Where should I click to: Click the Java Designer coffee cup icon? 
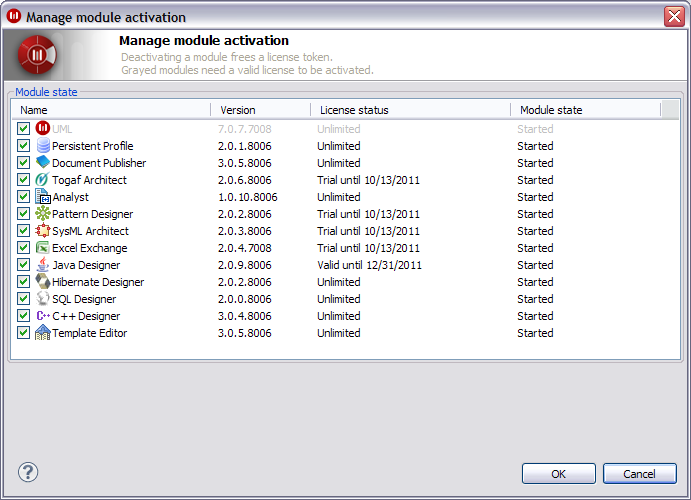pyautogui.click(x=43, y=264)
